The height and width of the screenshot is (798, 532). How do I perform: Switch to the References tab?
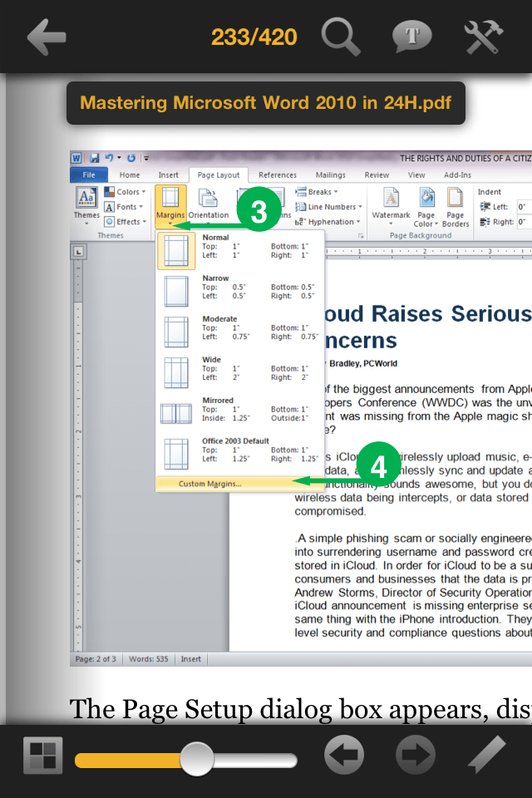click(x=278, y=175)
